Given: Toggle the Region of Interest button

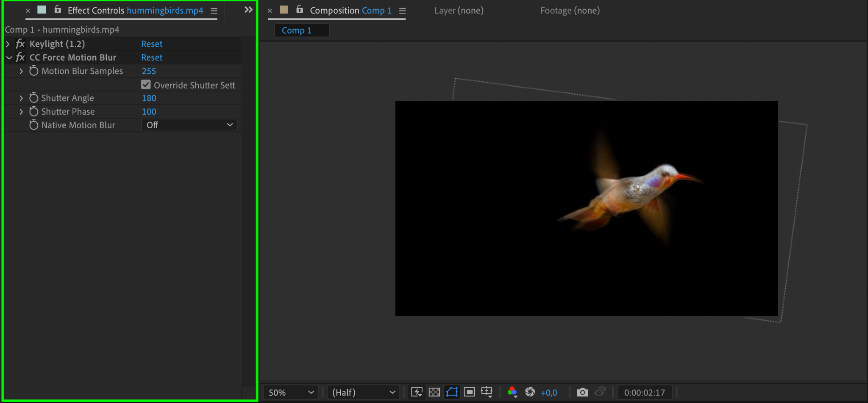Looking at the screenshot, I should 469,392.
